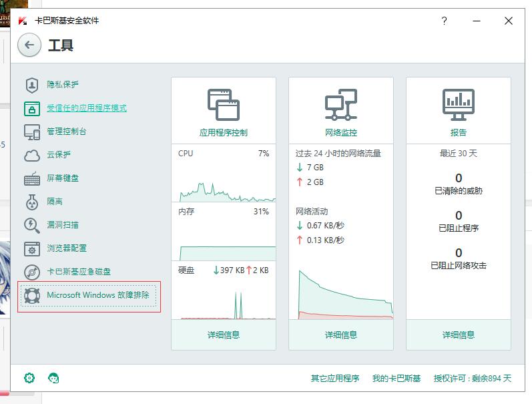Click the 2 GB upload value
532x404 pixels.
point(315,182)
